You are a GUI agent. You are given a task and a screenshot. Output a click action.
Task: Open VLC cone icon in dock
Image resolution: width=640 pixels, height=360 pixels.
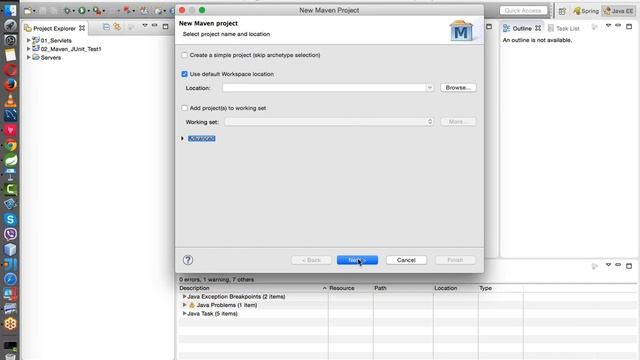pos(10,100)
